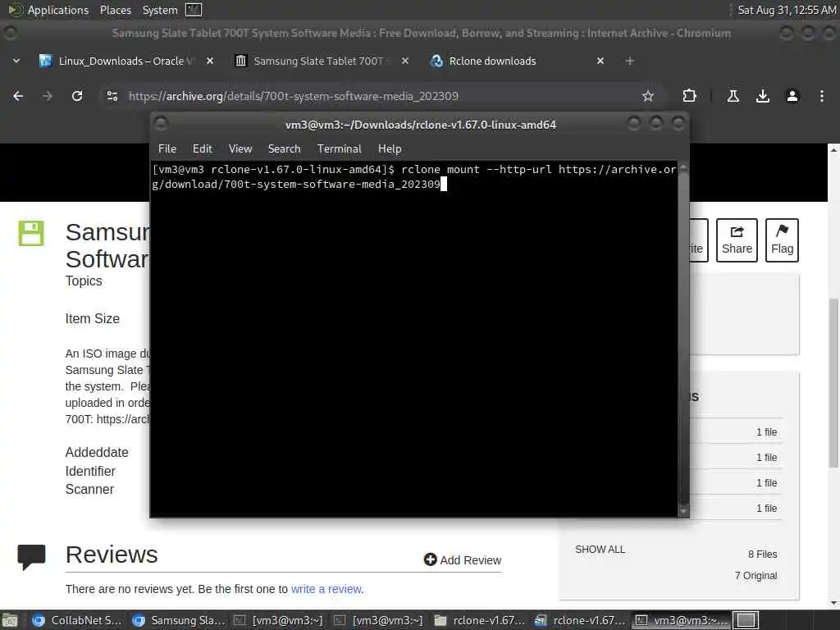Click the Chromium forward arrow
The width and height of the screenshot is (840, 630).
coord(48,96)
